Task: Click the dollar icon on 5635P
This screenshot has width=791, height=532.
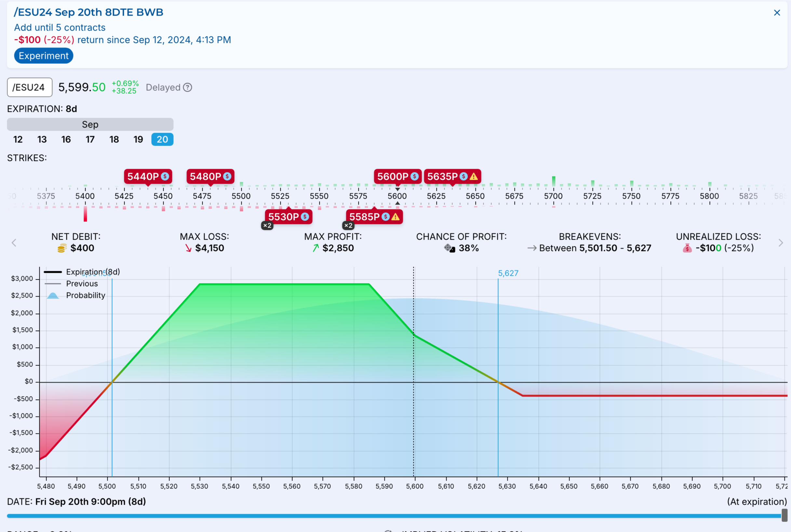Action: pyautogui.click(x=463, y=177)
